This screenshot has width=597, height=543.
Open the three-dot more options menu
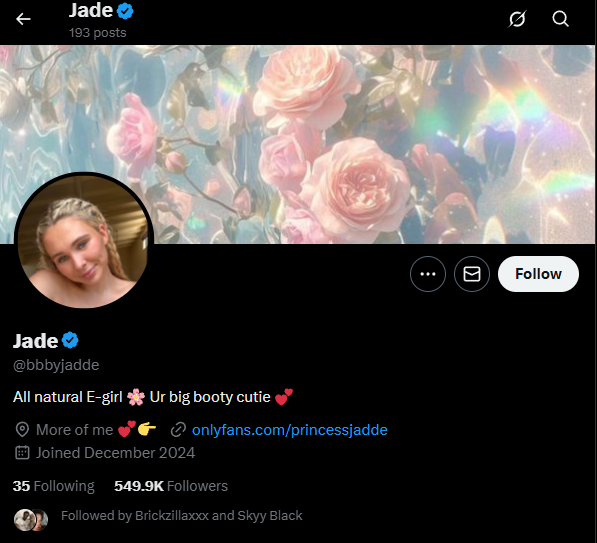pyautogui.click(x=428, y=274)
